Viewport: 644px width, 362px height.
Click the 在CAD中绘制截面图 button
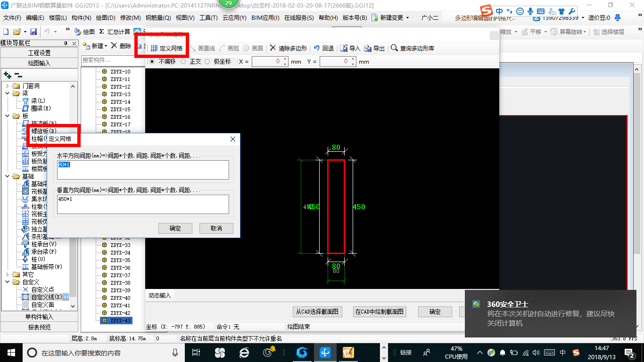click(380, 312)
